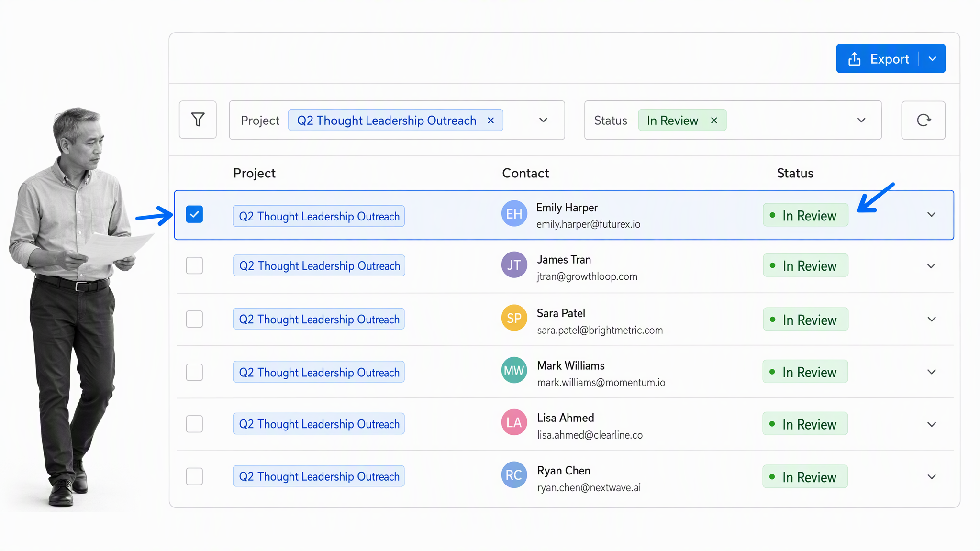Click email jtran@growthloop.com
The image size is (980, 551).
(587, 276)
